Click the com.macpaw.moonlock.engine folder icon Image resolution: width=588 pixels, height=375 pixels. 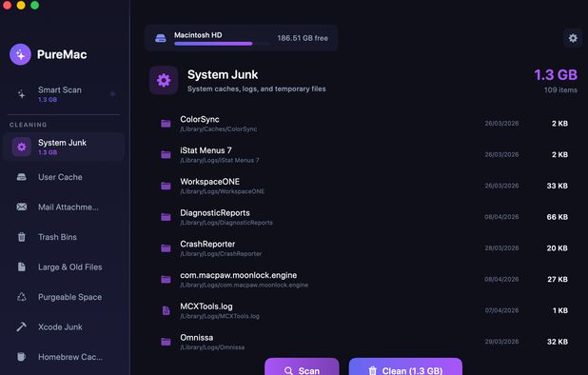click(x=166, y=279)
